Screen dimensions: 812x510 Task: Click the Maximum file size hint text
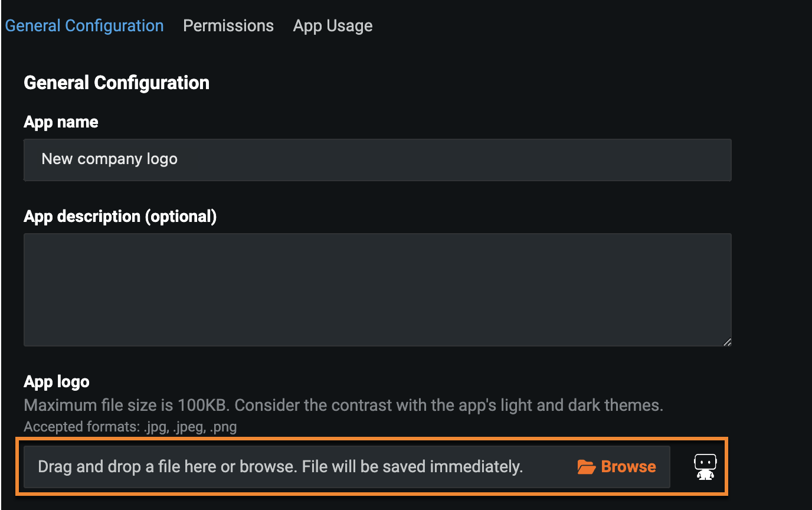click(x=343, y=406)
